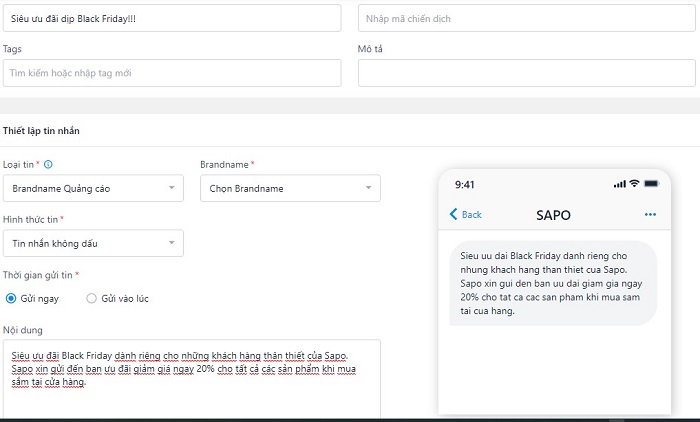700x422 pixels.
Task: Click the signal strength icon in preview
Action: (619, 185)
